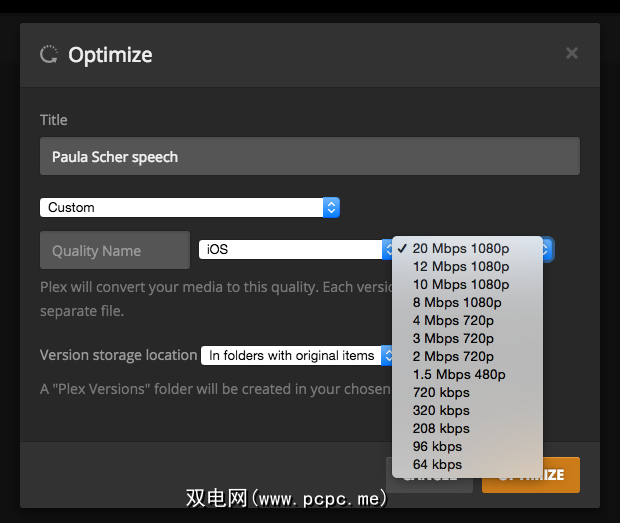The height and width of the screenshot is (523, 620).
Task: Open the iOS device profile dropdown
Action: 295,249
